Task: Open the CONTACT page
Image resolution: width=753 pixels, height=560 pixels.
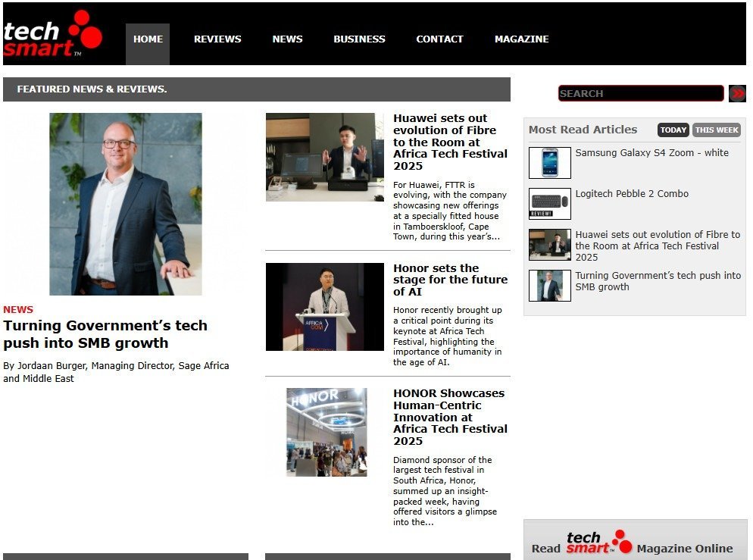Action: tap(439, 39)
